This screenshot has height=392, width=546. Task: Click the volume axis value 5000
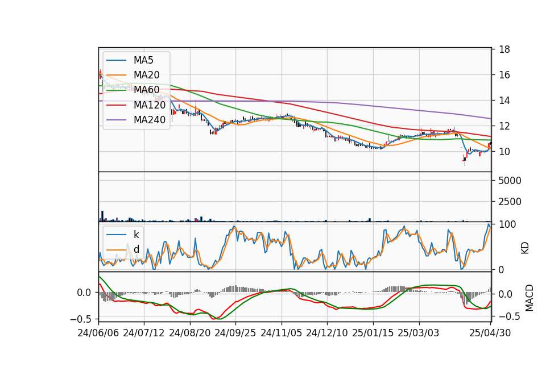[x=510, y=181]
